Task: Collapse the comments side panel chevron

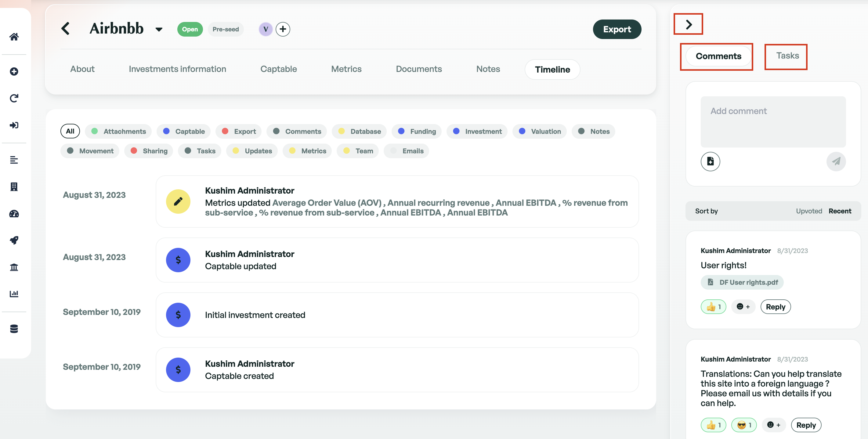Action: tap(689, 24)
